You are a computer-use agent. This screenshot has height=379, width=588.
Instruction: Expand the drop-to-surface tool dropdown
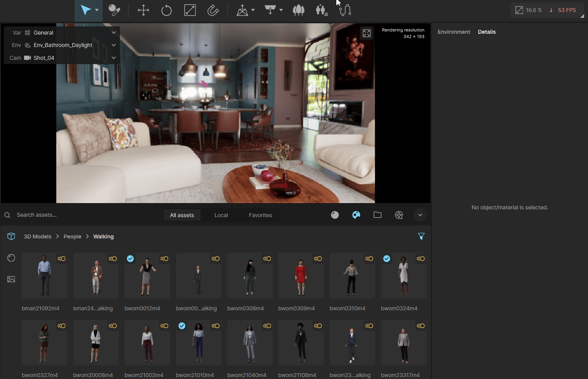pyautogui.click(x=281, y=10)
